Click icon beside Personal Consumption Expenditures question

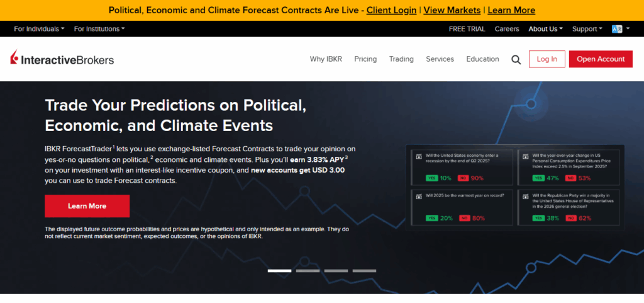(x=525, y=156)
